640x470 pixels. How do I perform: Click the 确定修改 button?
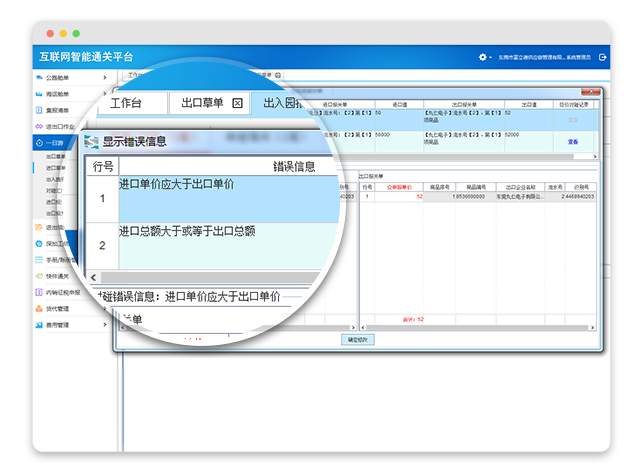tap(357, 340)
